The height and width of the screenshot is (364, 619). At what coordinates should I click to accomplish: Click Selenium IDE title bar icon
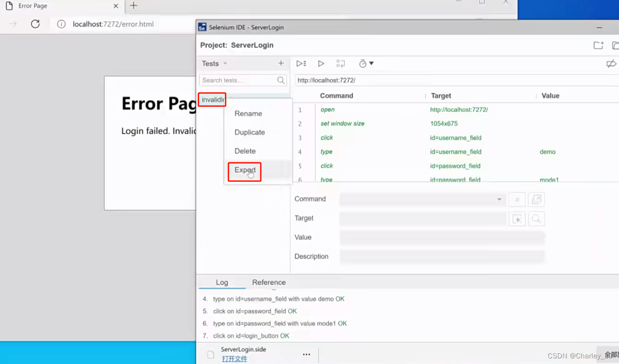202,27
